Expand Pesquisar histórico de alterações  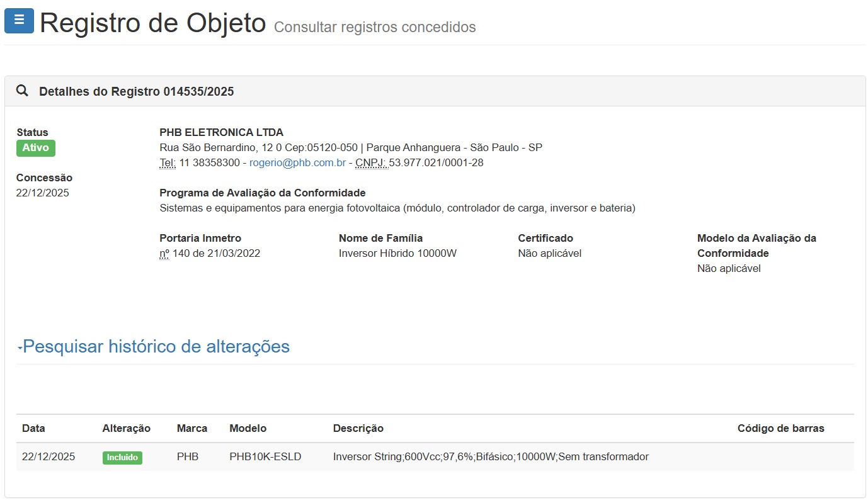[x=156, y=347]
